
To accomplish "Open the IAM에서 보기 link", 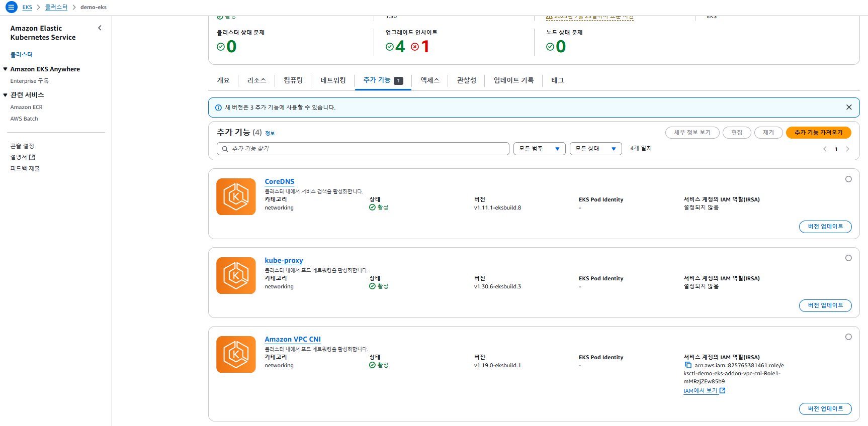I will pyautogui.click(x=704, y=391).
